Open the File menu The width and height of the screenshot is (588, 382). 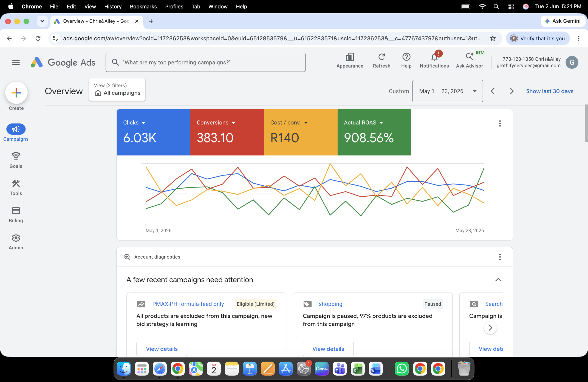(x=54, y=6)
